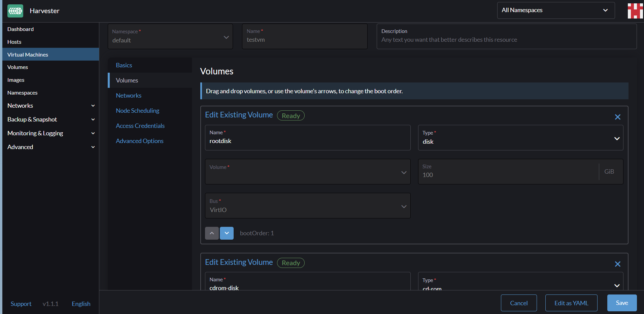Switch to the Basics tab
644x314 pixels.
coord(124,65)
